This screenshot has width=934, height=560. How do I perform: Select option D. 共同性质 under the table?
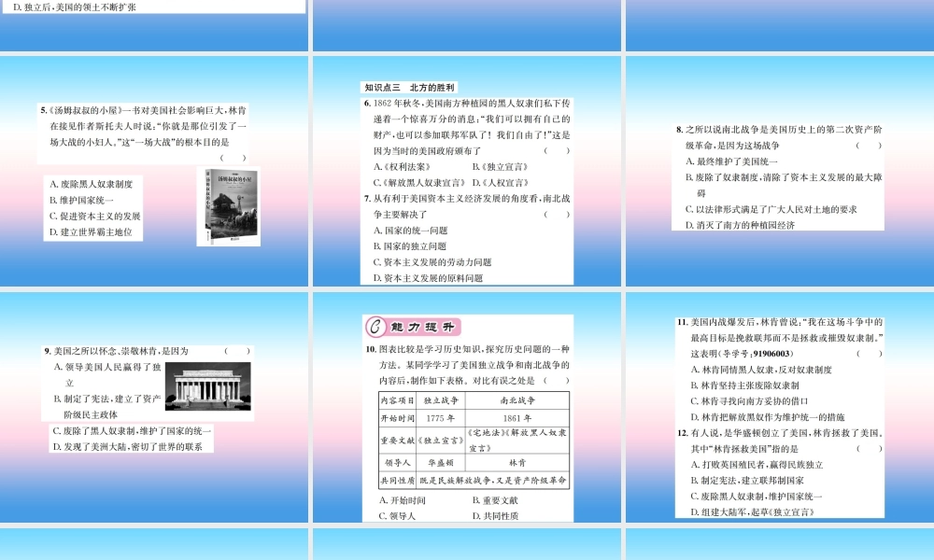[x=496, y=516]
